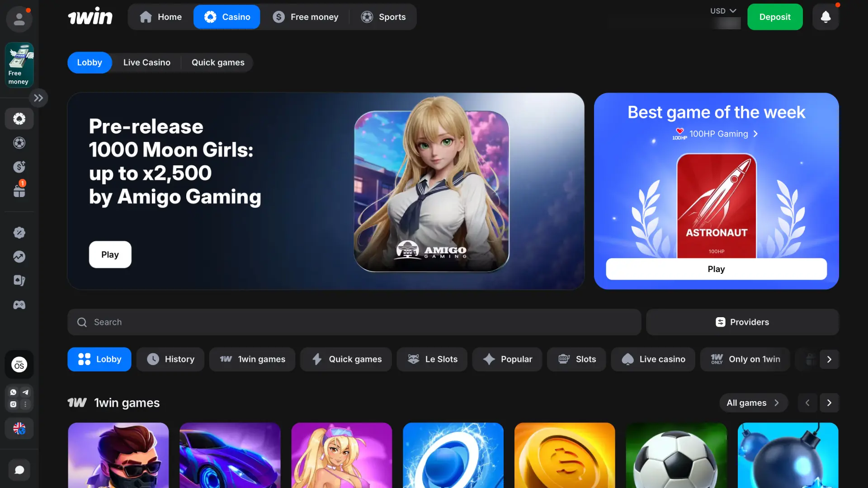Select the Lobby category chip
The height and width of the screenshot is (488, 868).
point(99,359)
